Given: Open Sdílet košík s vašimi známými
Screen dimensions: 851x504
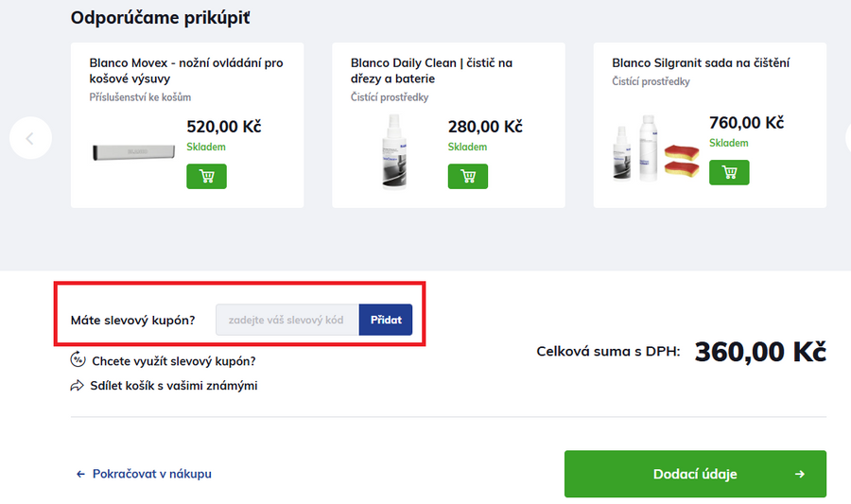Looking at the screenshot, I should (x=175, y=386).
